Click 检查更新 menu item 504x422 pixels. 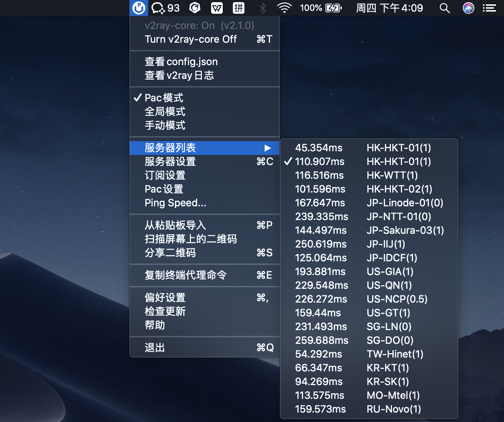[205, 311]
